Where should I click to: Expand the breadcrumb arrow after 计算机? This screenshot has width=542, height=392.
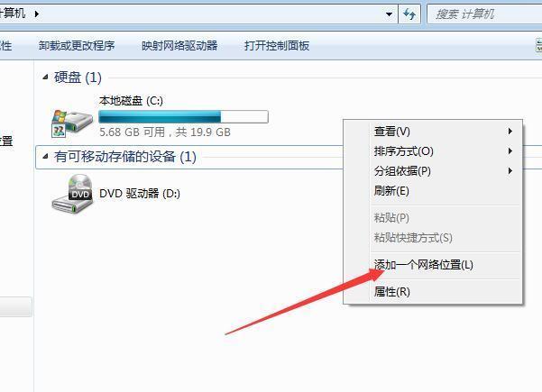[x=37, y=14]
